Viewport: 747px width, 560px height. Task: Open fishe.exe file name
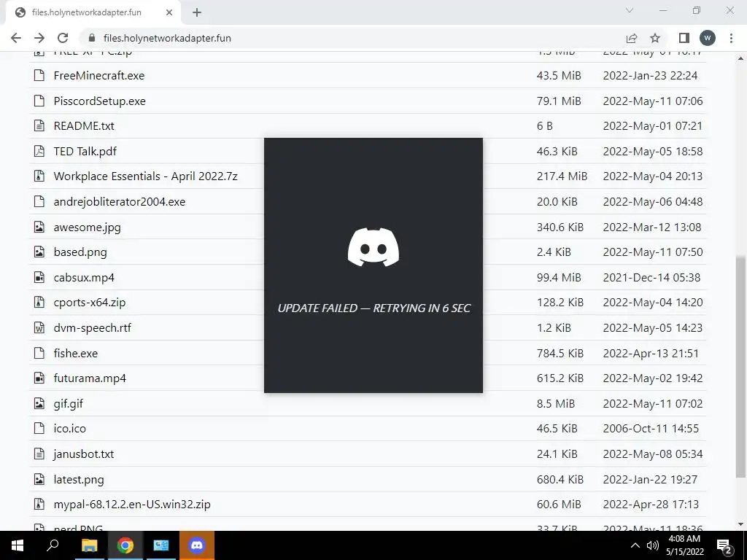tap(76, 353)
